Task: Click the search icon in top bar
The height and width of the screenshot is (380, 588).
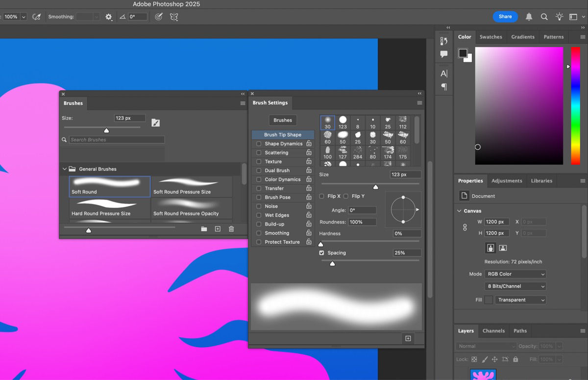Action: click(x=544, y=17)
